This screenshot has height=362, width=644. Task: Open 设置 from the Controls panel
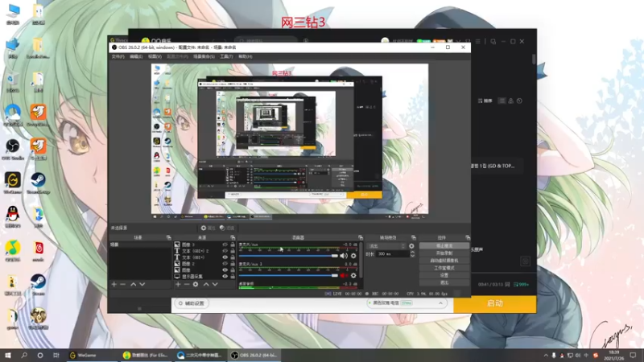pyautogui.click(x=444, y=275)
